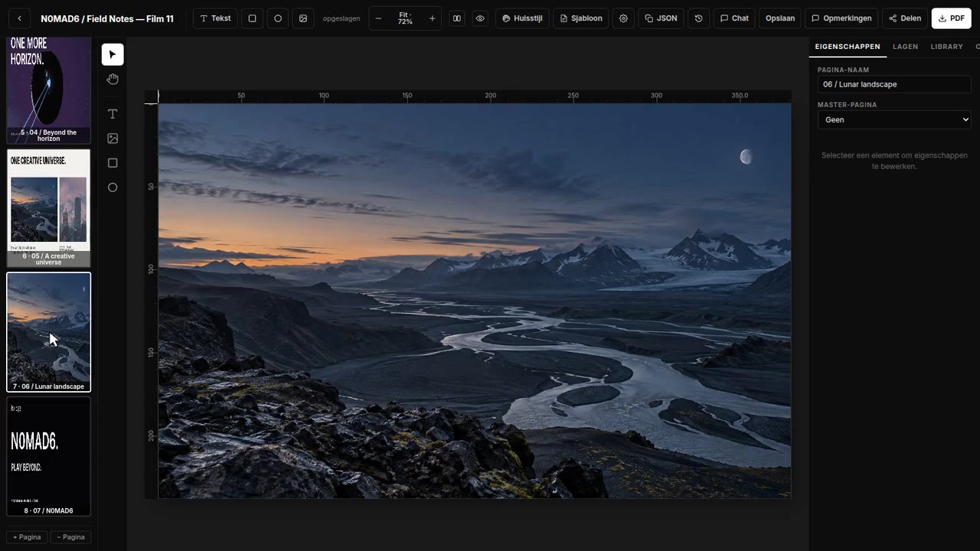Remove a page with − Pagina
The image size is (980, 551).
click(x=70, y=537)
